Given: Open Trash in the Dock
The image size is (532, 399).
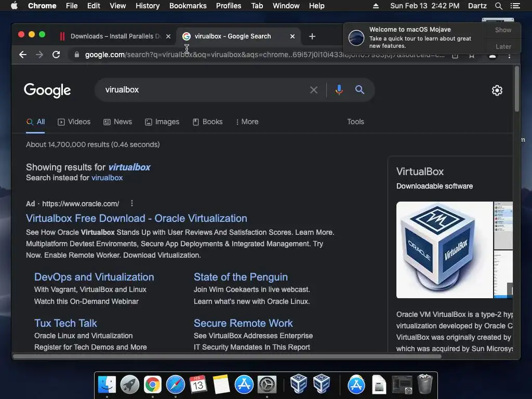Looking at the screenshot, I should [425, 384].
